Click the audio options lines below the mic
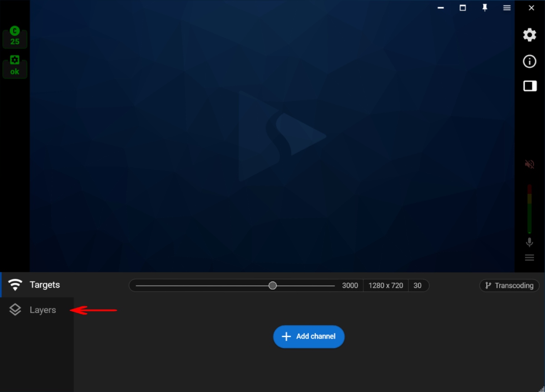 coord(529,257)
